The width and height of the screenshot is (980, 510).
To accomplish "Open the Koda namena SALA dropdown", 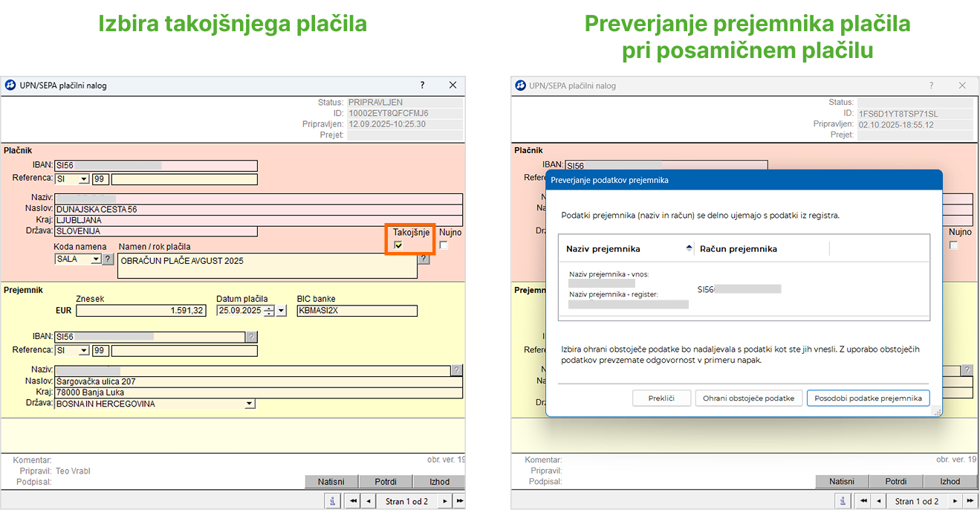I will tap(96, 259).
